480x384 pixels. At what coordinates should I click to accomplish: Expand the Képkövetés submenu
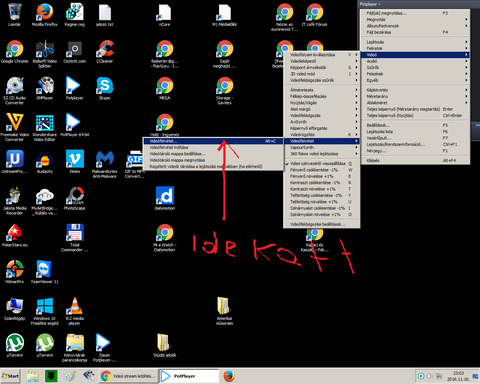415,90
